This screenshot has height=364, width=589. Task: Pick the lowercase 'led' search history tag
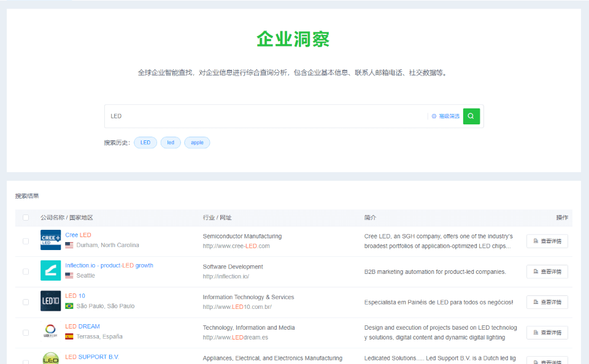pyautogui.click(x=171, y=143)
